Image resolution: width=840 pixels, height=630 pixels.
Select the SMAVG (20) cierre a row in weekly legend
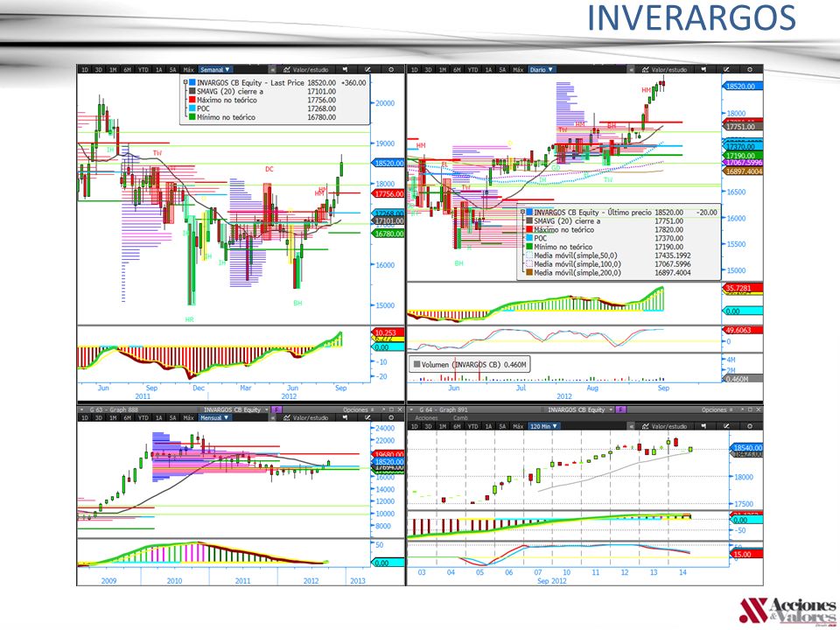tap(262, 92)
